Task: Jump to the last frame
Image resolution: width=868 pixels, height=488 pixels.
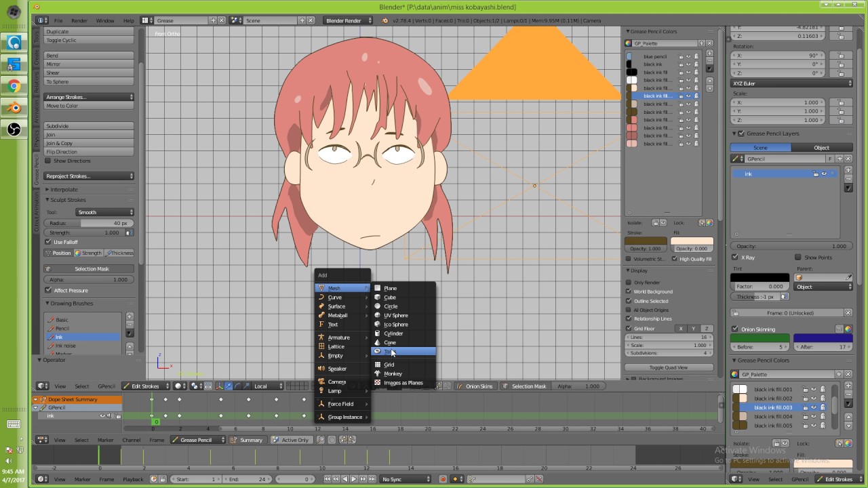Action: (x=371, y=479)
